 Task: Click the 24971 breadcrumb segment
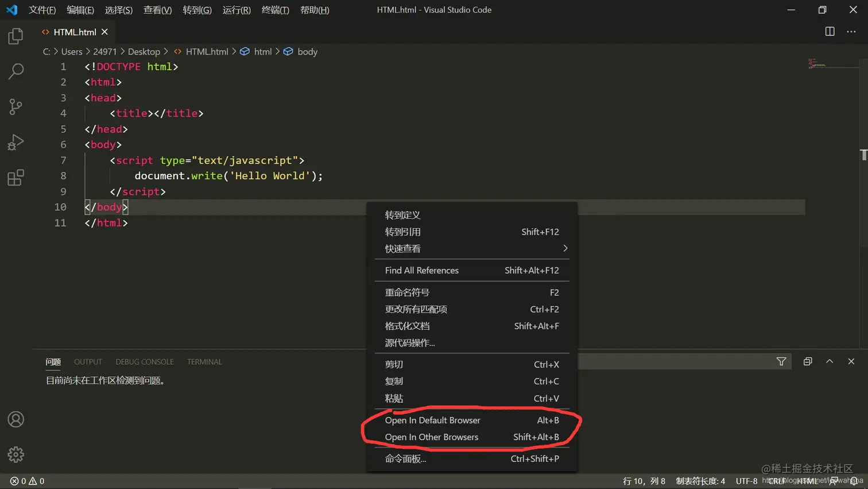pos(104,52)
